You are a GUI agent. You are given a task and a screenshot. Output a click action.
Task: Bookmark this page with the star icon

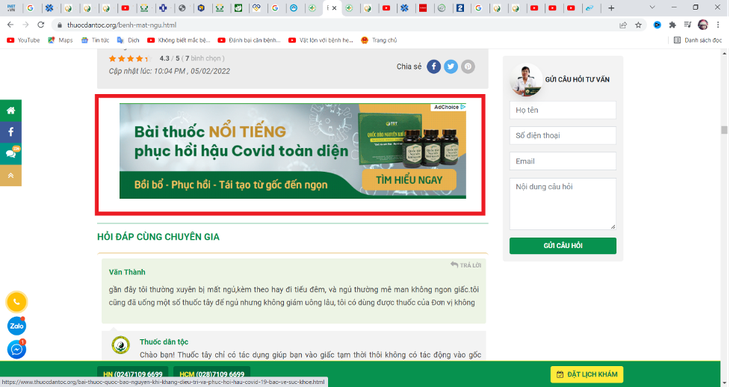638,25
